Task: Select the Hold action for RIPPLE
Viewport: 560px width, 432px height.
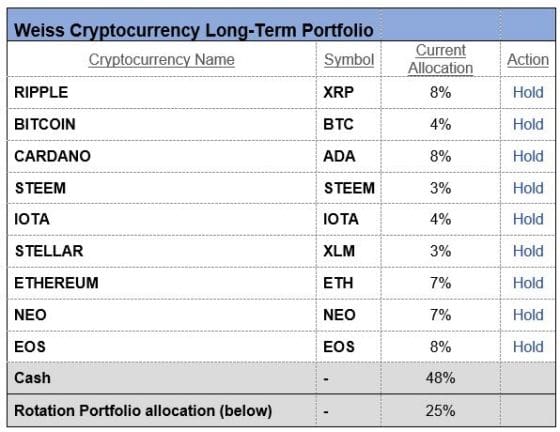Action: 528,92
